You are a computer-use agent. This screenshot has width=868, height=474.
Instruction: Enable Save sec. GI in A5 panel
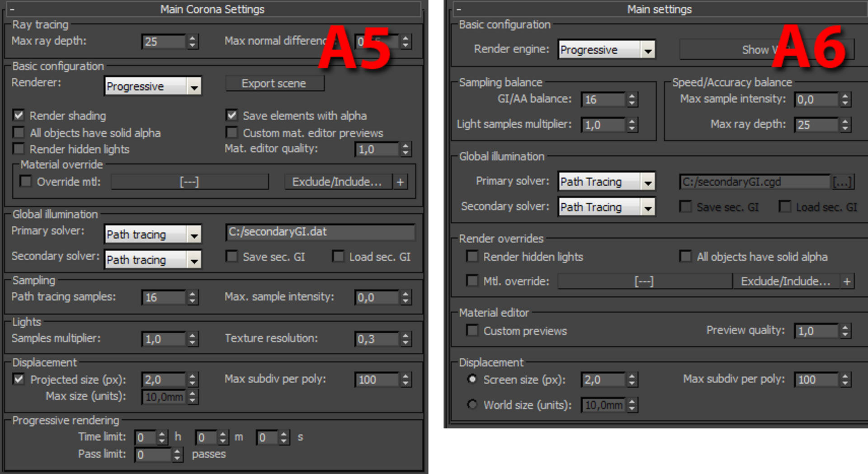231,256
